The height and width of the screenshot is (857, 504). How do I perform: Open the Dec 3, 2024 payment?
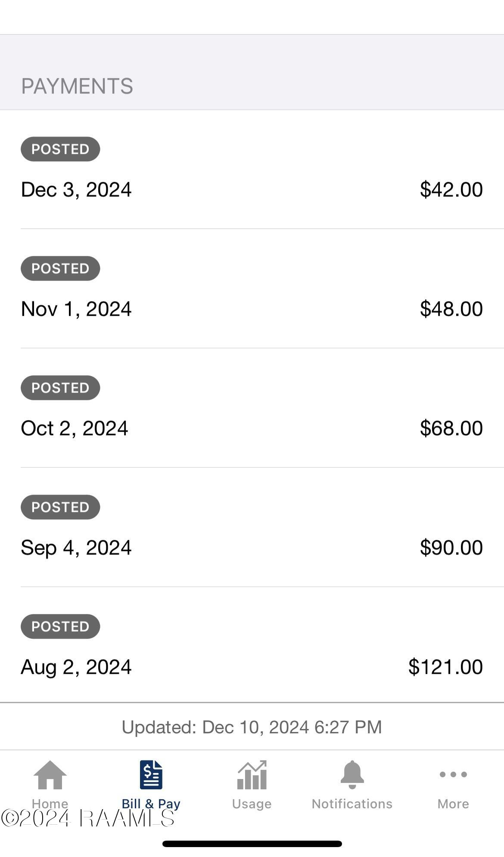(x=76, y=190)
